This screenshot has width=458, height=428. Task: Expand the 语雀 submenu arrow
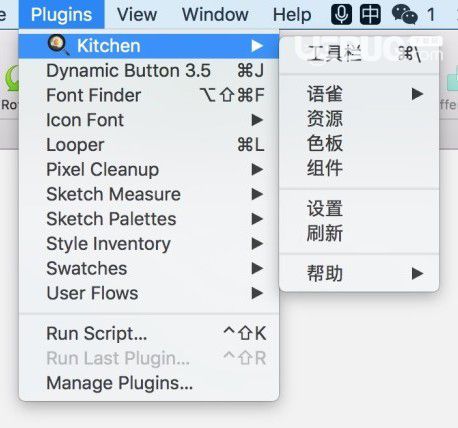tap(417, 94)
